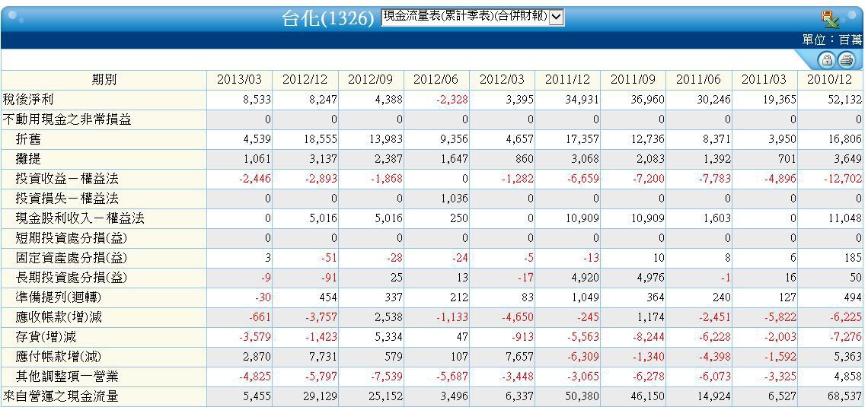Select the 2012/06 column header
The image size is (868, 407).
click(436, 80)
